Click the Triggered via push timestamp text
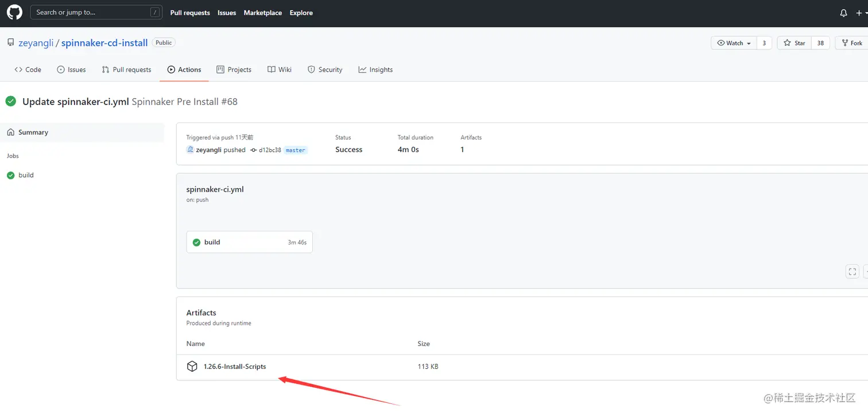Screen dimensions: 868x416 click(x=220, y=138)
